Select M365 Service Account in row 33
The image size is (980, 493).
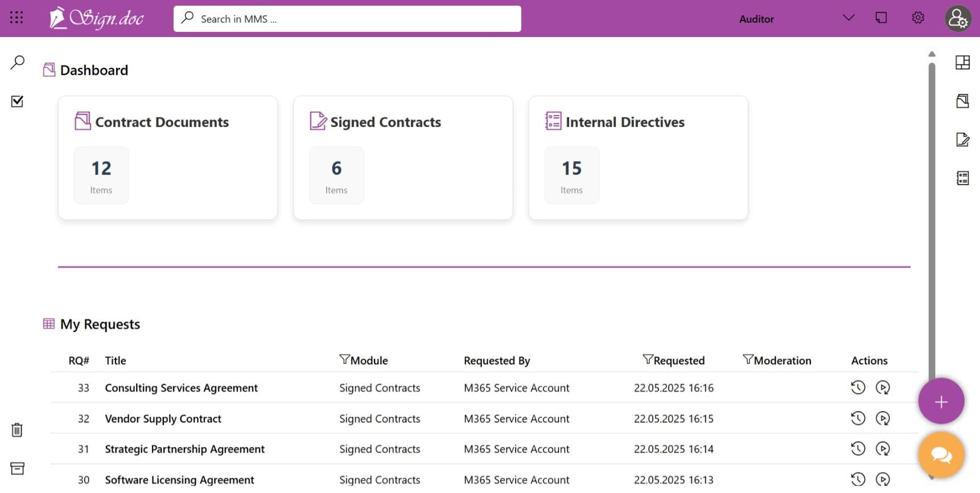[x=516, y=388]
